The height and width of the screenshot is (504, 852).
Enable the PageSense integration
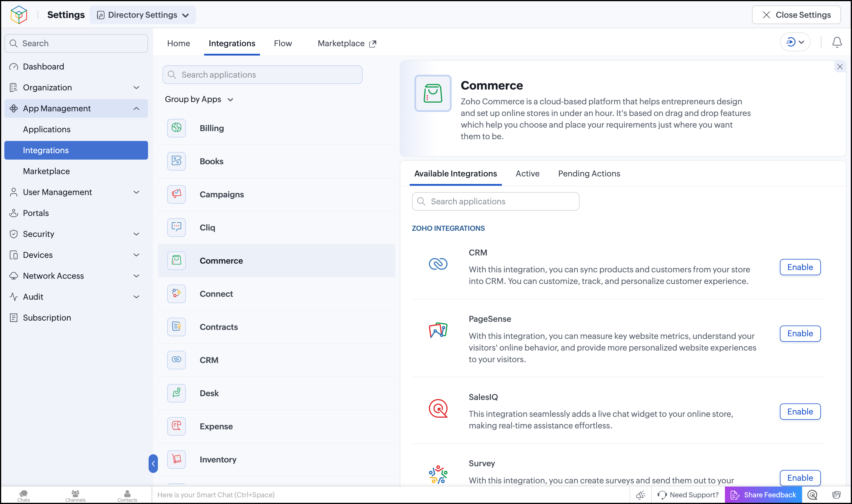(x=800, y=333)
